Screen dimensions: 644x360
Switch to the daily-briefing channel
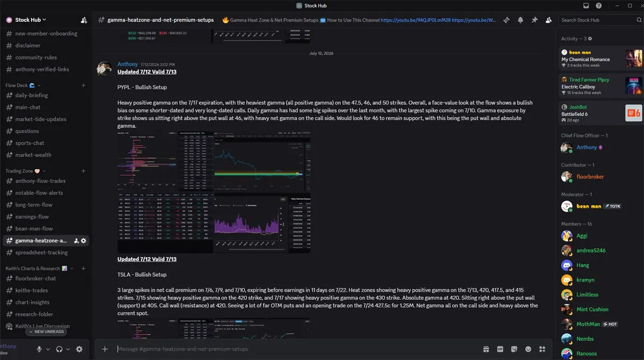(46, 95)
